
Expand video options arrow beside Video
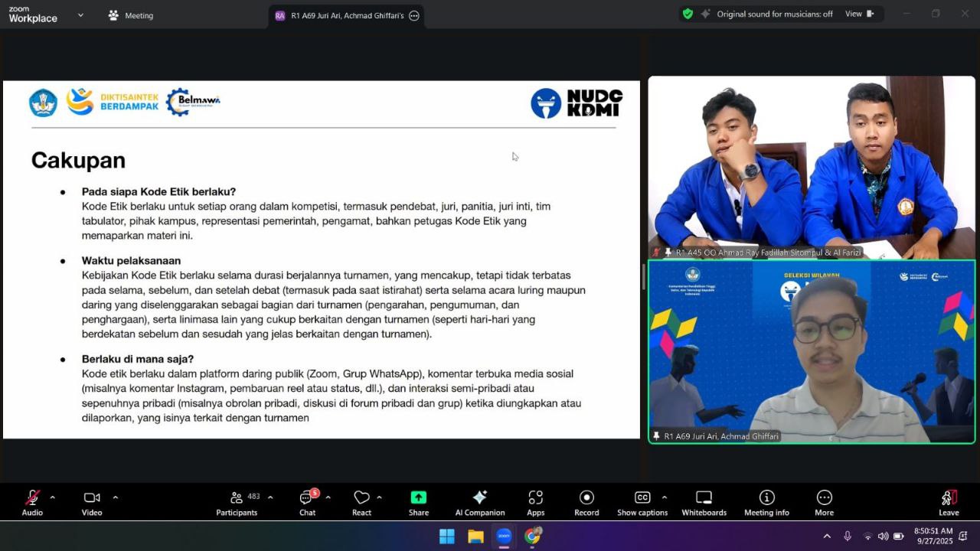point(115,497)
